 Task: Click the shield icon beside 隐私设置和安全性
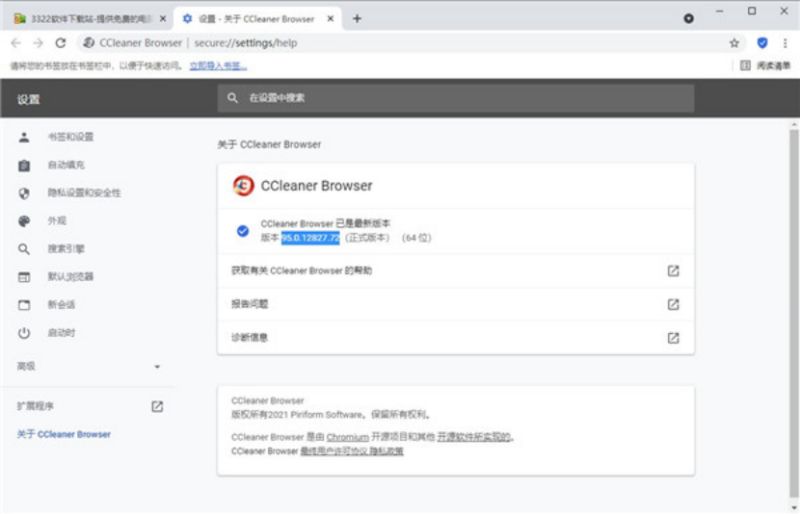click(x=24, y=193)
